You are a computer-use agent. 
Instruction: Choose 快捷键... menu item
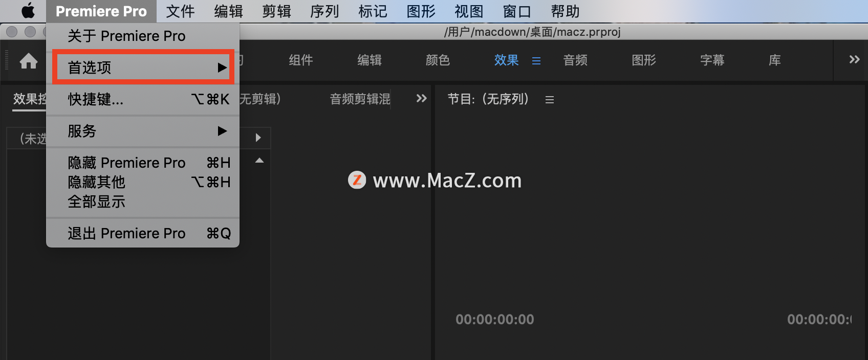pos(143,99)
